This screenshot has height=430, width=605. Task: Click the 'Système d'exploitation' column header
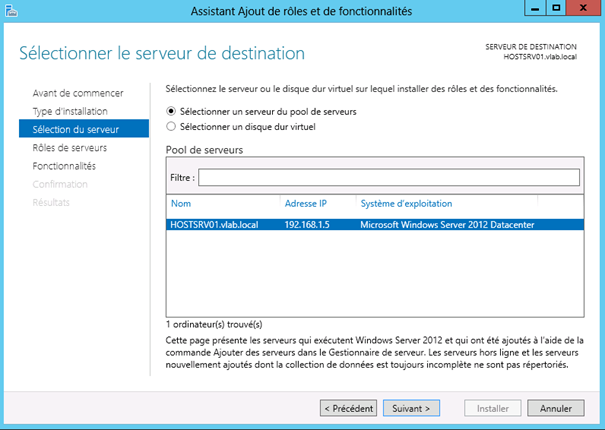406,203
